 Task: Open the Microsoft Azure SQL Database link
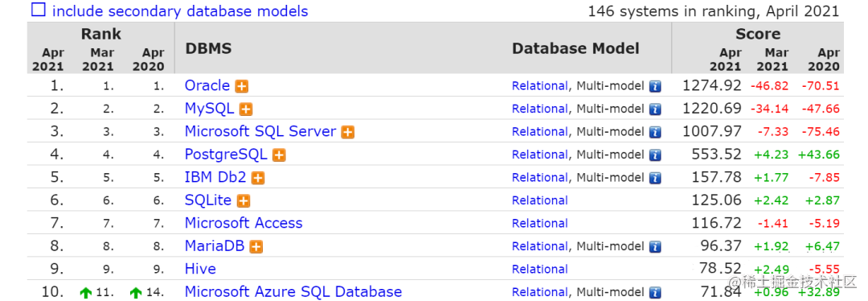tap(293, 291)
